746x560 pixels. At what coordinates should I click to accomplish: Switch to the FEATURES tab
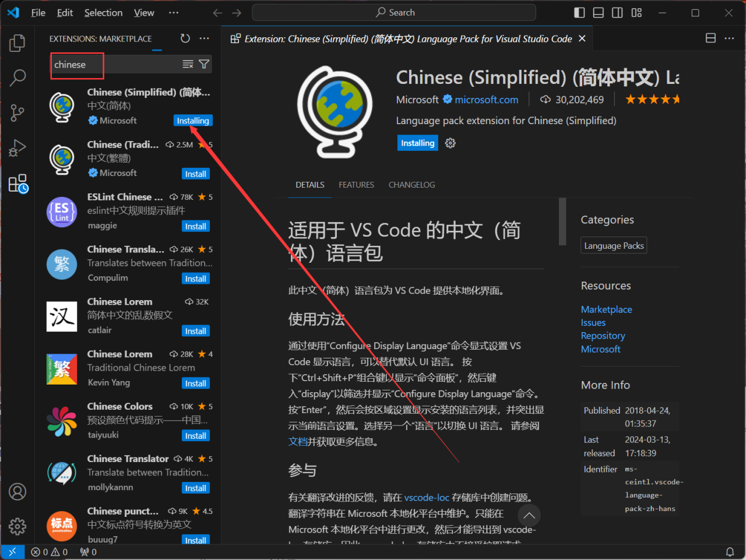pos(357,185)
